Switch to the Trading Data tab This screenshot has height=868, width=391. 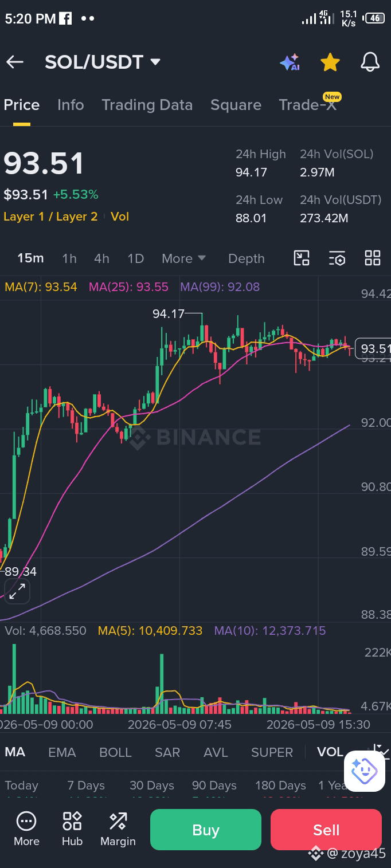(147, 105)
